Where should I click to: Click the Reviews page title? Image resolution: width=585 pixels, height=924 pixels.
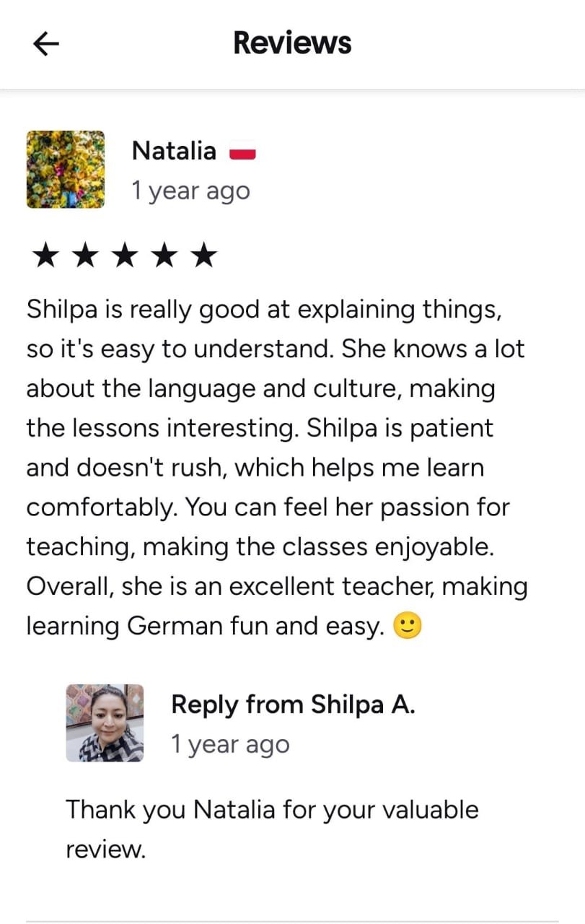coord(292,43)
